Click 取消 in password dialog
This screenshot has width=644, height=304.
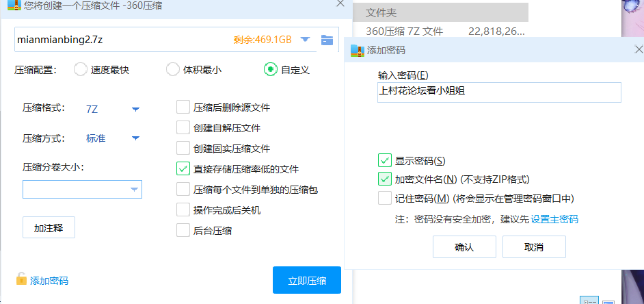pyautogui.click(x=534, y=246)
